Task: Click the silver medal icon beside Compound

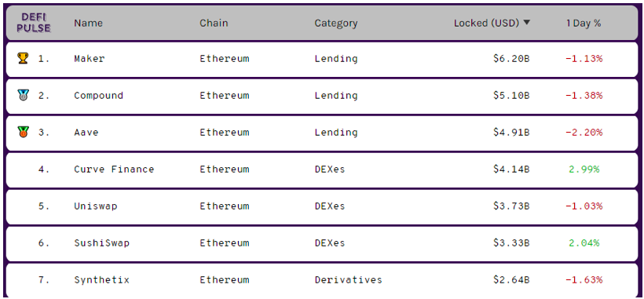Action: [x=23, y=95]
